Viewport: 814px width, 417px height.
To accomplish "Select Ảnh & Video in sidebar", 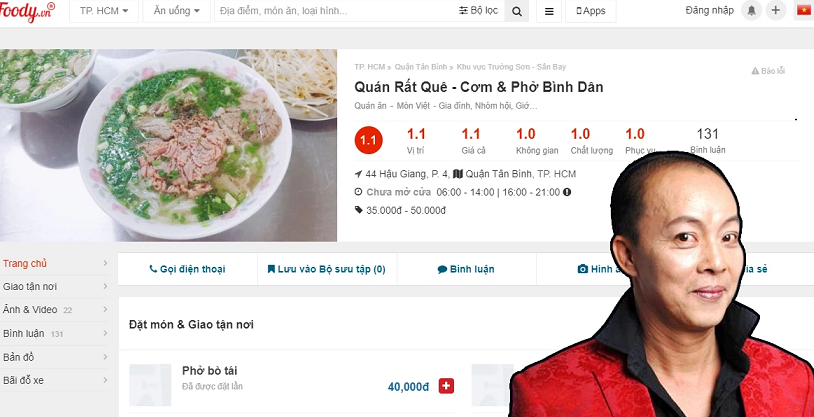I will (55, 310).
